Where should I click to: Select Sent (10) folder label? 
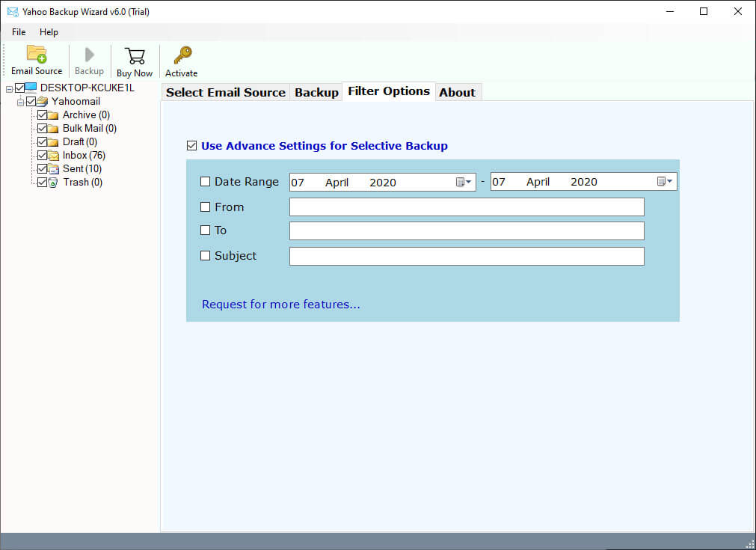click(x=82, y=169)
